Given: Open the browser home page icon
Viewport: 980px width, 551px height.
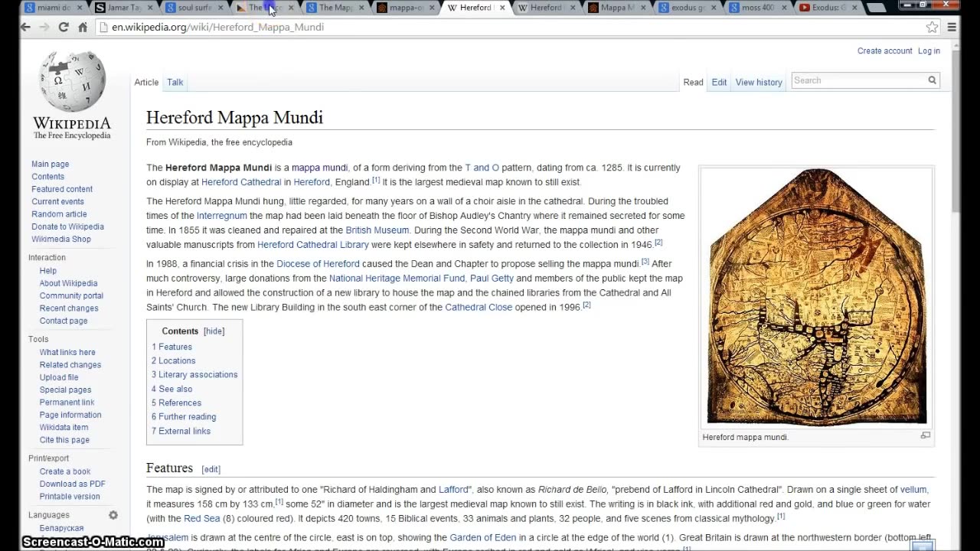Looking at the screenshot, I should [83, 27].
